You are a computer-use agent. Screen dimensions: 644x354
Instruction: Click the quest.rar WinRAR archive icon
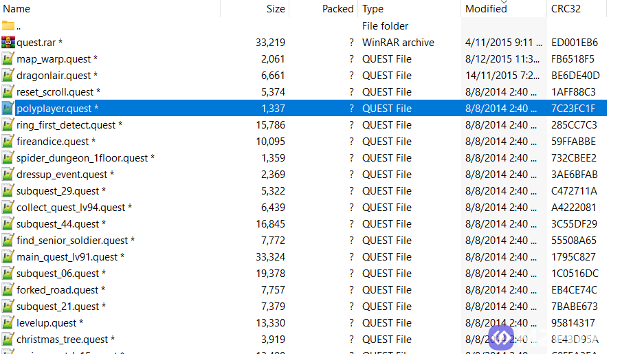tap(8, 43)
